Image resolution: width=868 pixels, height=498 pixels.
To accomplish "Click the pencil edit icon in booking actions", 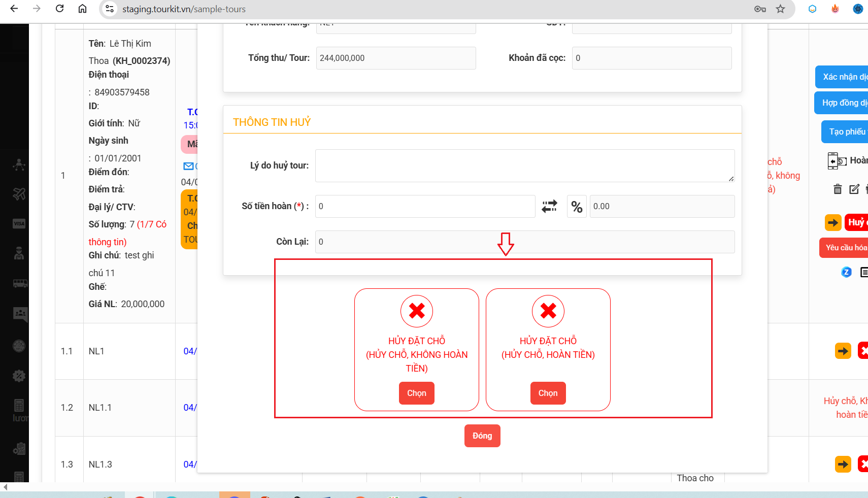I will click(854, 189).
